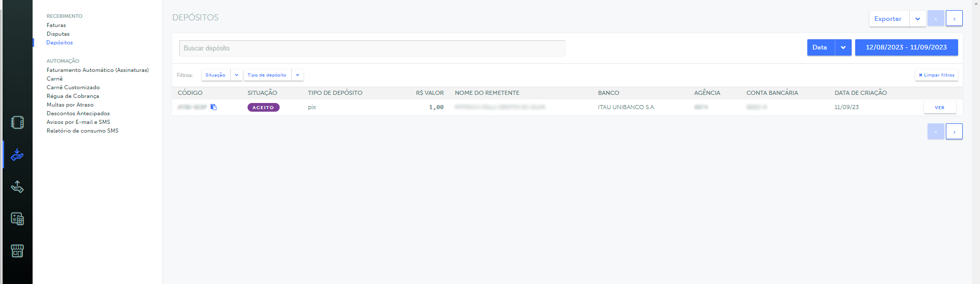Open Relatório de consumo SMS

pos(83,131)
